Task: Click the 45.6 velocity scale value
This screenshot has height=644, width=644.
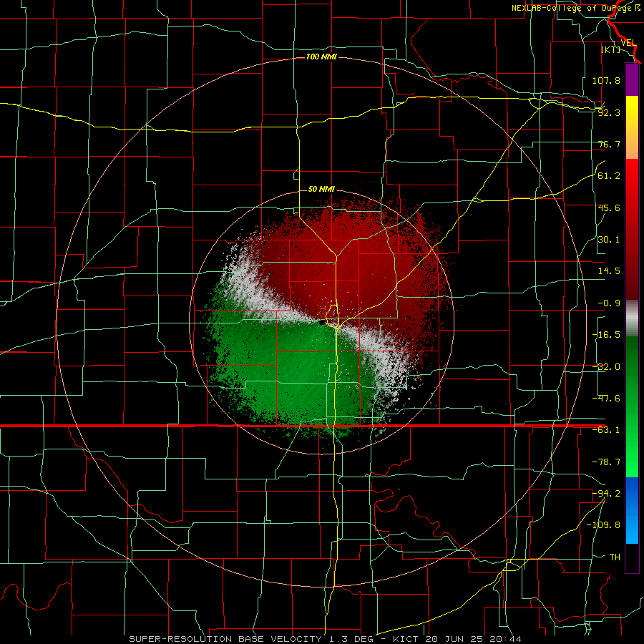Action: click(609, 208)
